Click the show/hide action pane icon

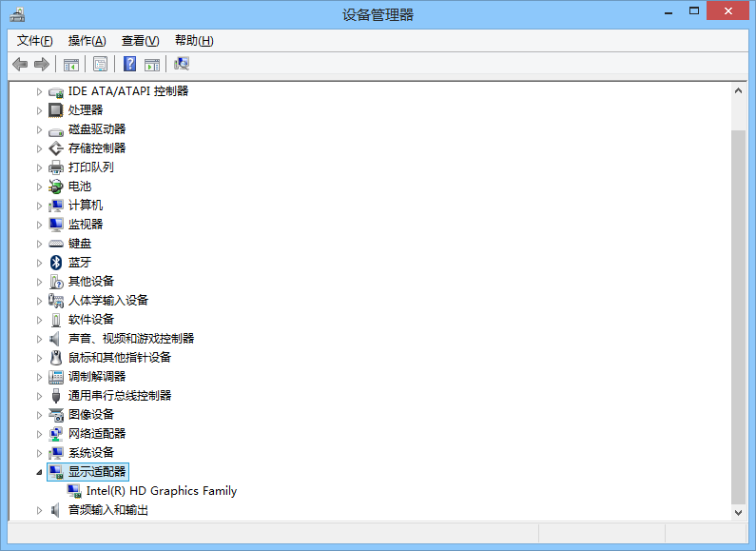click(152, 64)
